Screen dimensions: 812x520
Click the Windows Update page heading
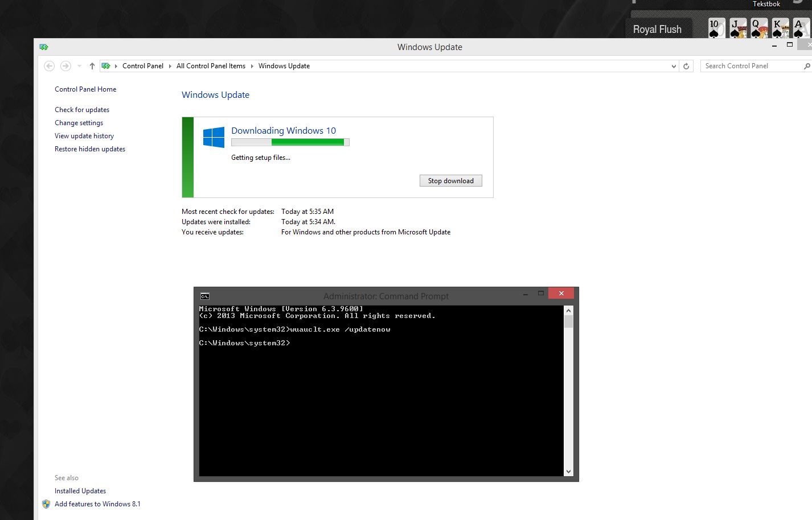click(x=215, y=95)
